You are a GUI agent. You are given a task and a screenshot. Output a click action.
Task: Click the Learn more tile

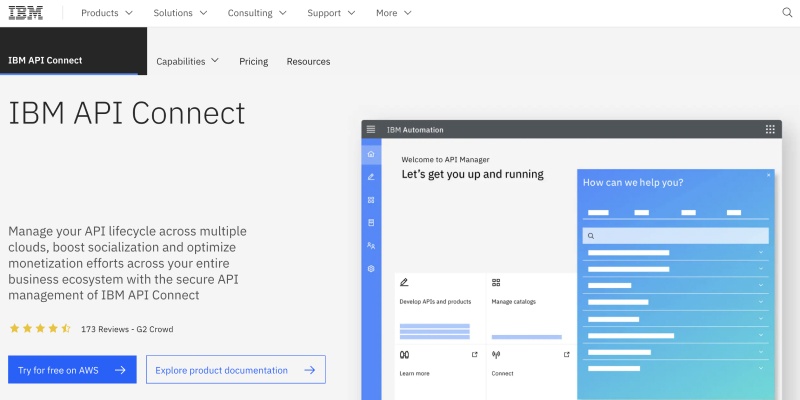point(440,372)
